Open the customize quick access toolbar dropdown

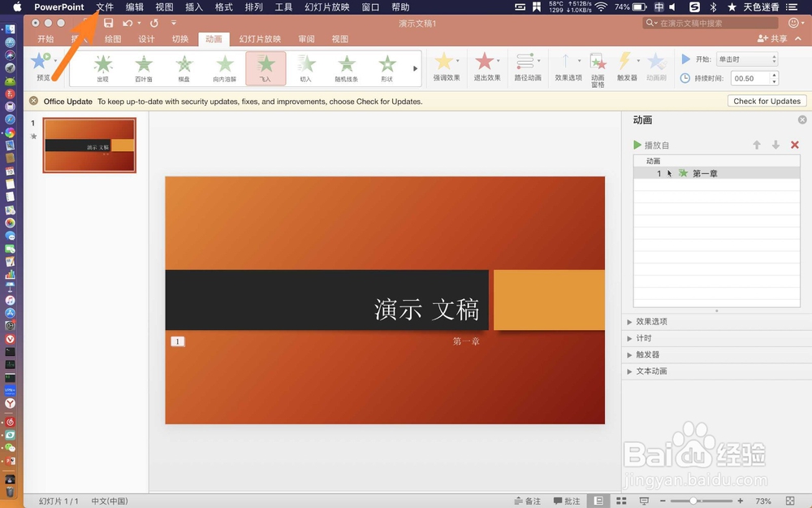(174, 23)
